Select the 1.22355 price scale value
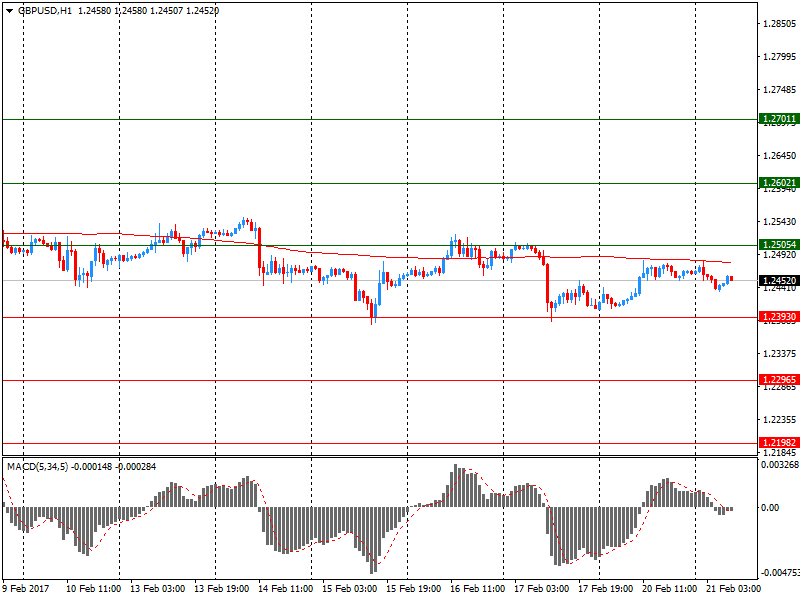The height and width of the screenshot is (600, 800). 780,419
